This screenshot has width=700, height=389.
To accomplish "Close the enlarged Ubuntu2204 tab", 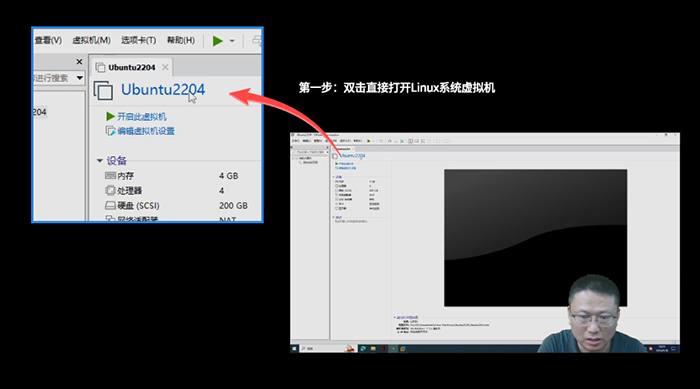I will 165,67.
